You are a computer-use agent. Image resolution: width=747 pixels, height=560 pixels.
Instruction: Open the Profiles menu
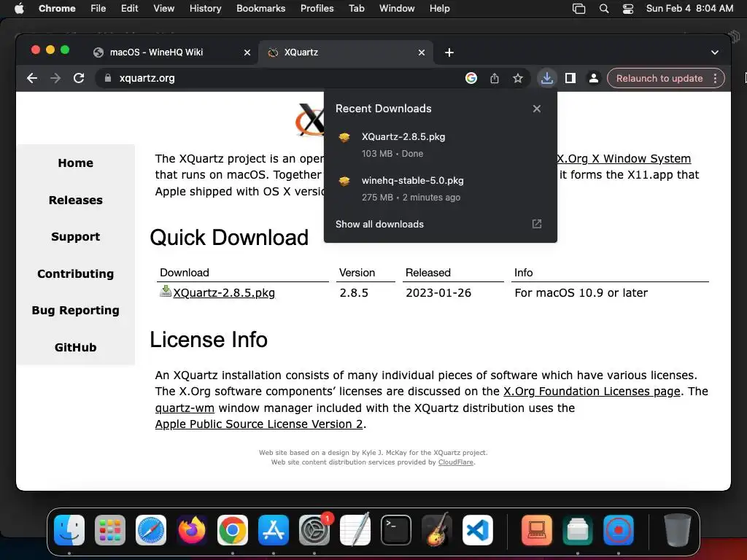[x=317, y=9]
